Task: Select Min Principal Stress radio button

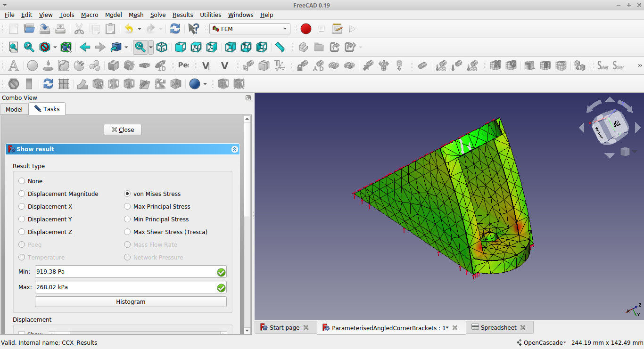Action: click(x=127, y=219)
